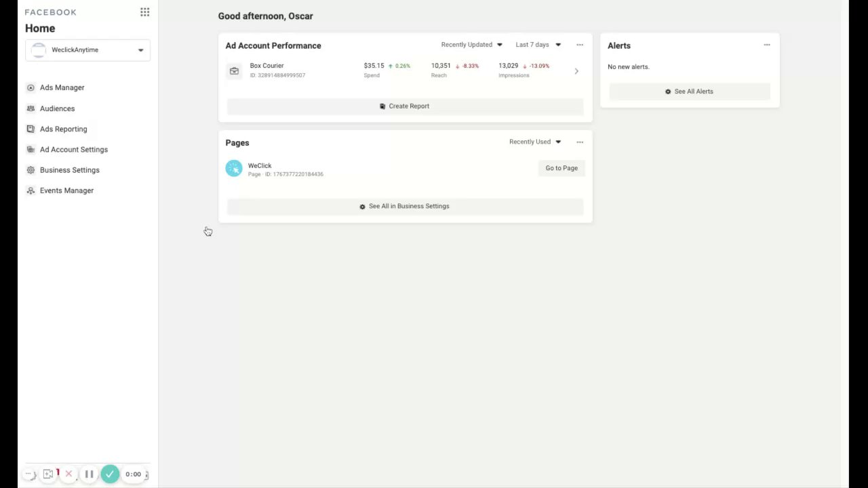Viewport: 868px width, 488px height.
Task: Click the Ads Manager sidebar icon
Action: coord(31,87)
